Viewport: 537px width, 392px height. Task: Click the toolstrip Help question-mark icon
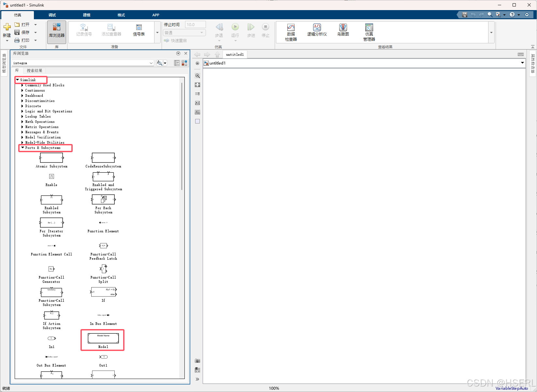(512, 15)
